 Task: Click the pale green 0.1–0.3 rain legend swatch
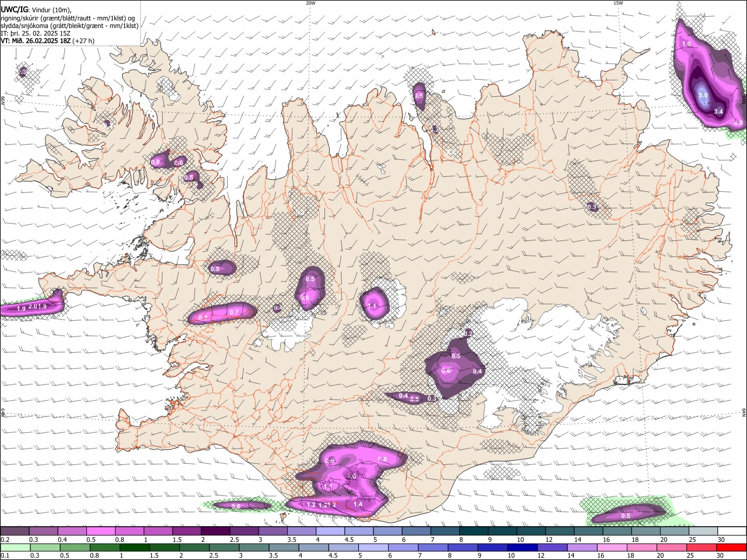coord(15,548)
